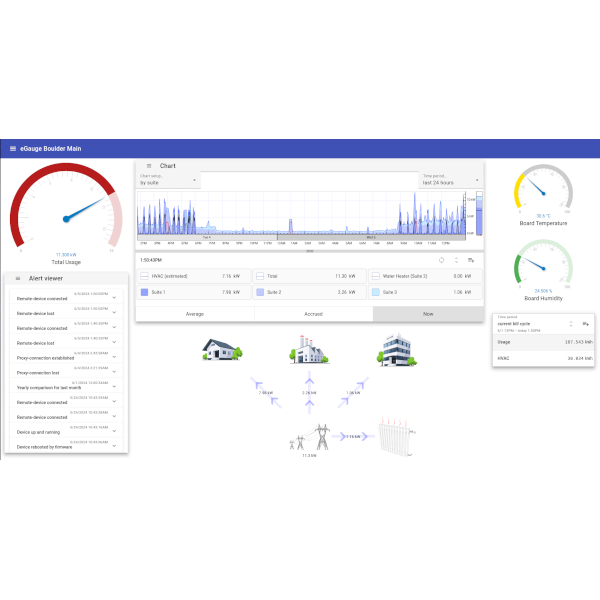Toggle the HVAC (estimated) legend entry
600x600 pixels.
pyautogui.click(x=194, y=276)
